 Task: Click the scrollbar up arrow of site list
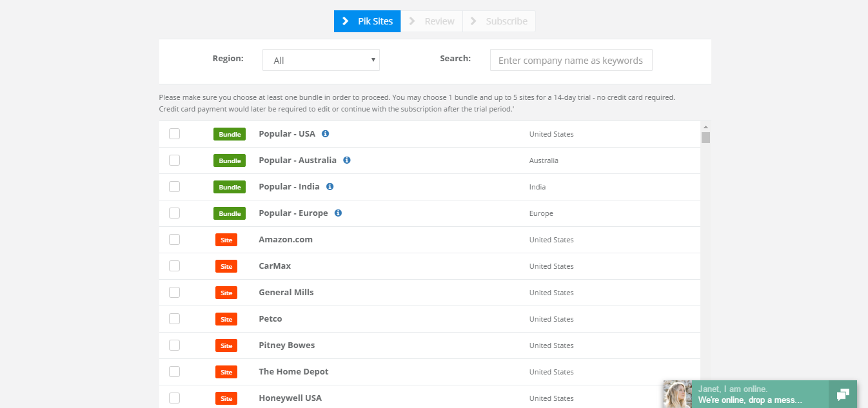(x=705, y=127)
